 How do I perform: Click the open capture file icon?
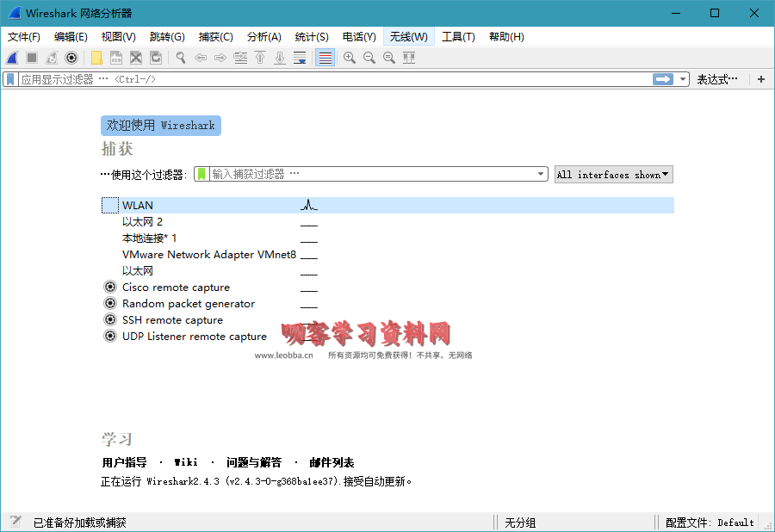click(x=96, y=58)
